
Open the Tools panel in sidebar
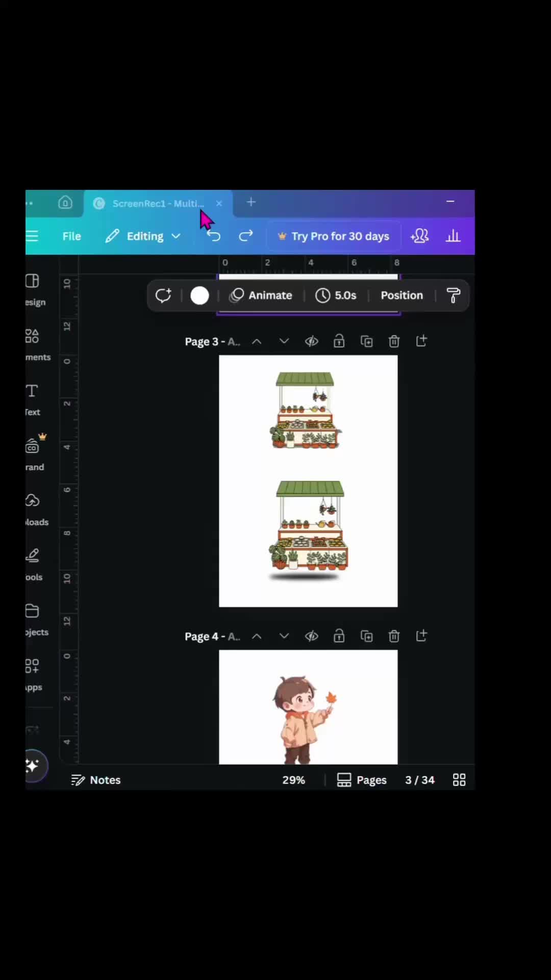pyautogui.click(x=34, y=565)
